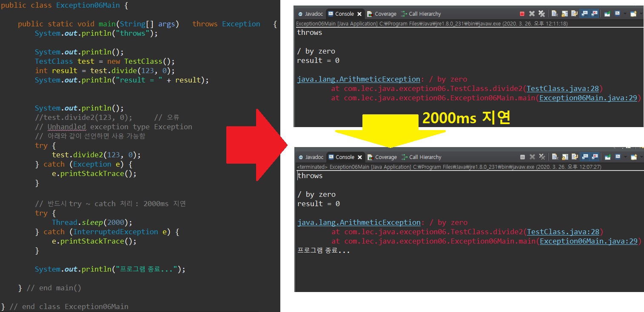Toggle Scroll Lock in lower console
Screen dimensions: 644x312
(x=565, y=157)
